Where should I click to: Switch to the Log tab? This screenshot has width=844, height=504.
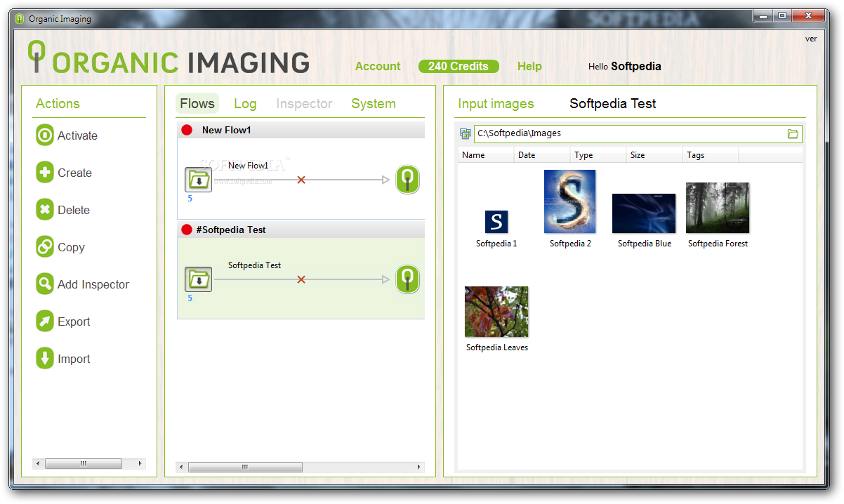coord(245,104)
